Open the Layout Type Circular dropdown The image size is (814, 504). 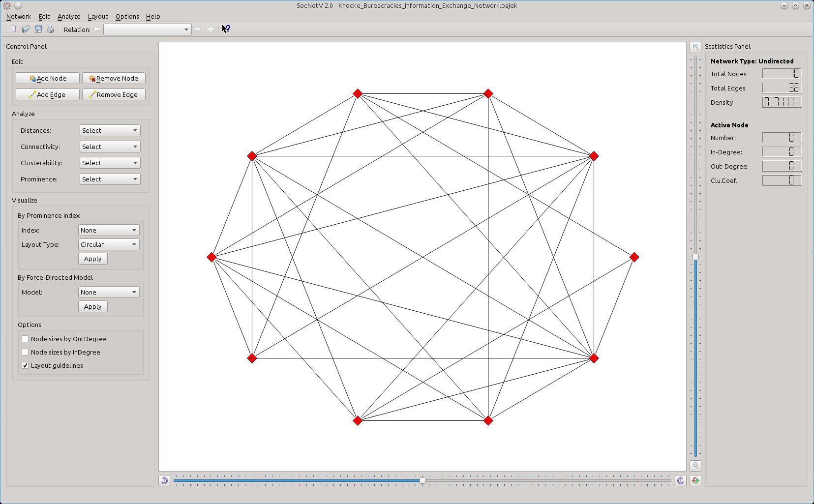[x=109, y=244]
